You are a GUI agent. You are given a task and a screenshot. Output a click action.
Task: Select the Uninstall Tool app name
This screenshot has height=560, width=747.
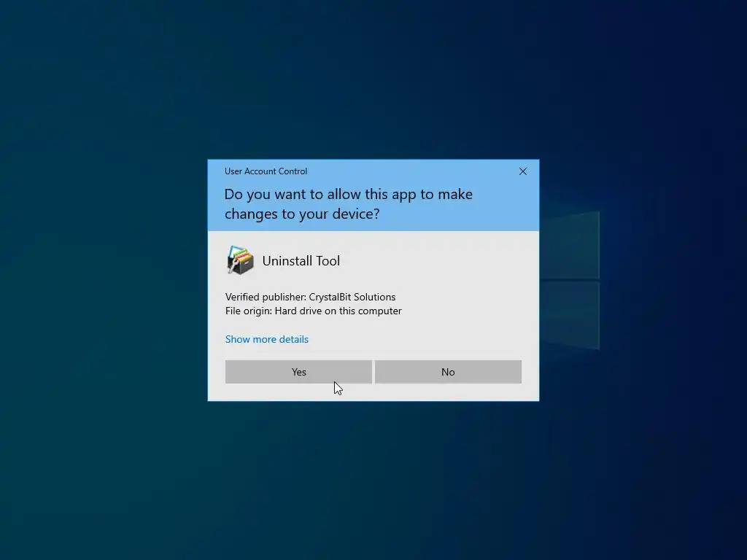point(301,261)
